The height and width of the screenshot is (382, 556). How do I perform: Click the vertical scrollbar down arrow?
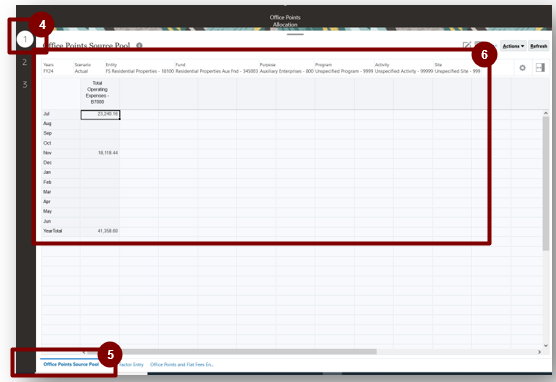tap(546, 346)
